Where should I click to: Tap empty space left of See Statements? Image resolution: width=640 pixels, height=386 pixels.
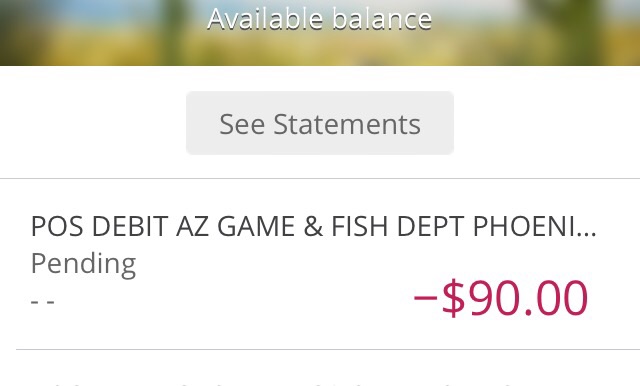93,123
